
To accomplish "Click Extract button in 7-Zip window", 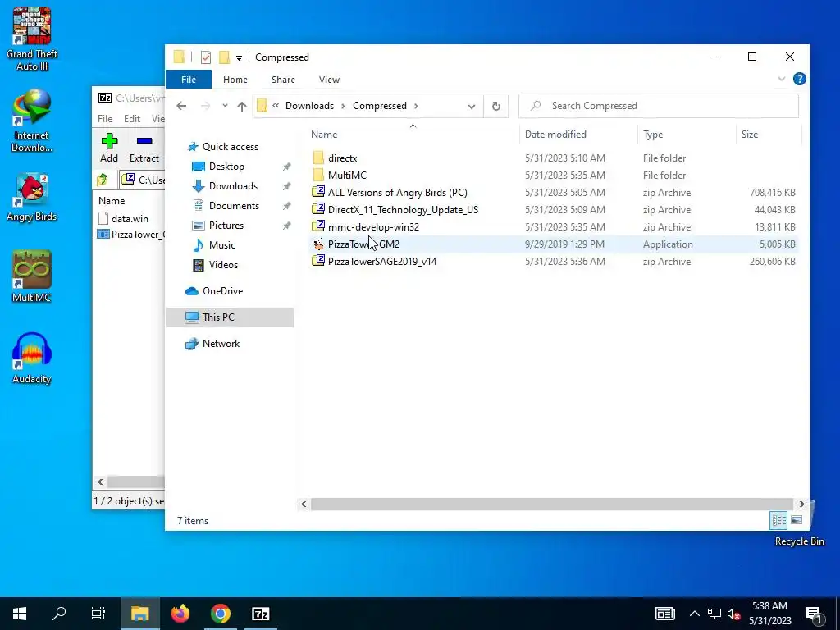I will (x=144, y=148).
